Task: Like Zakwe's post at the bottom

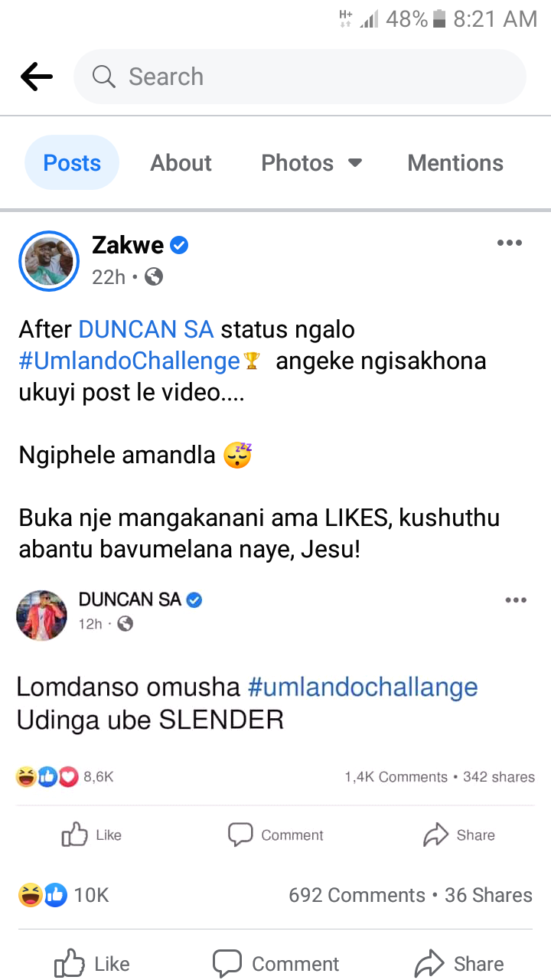Action: click(92, 964)
